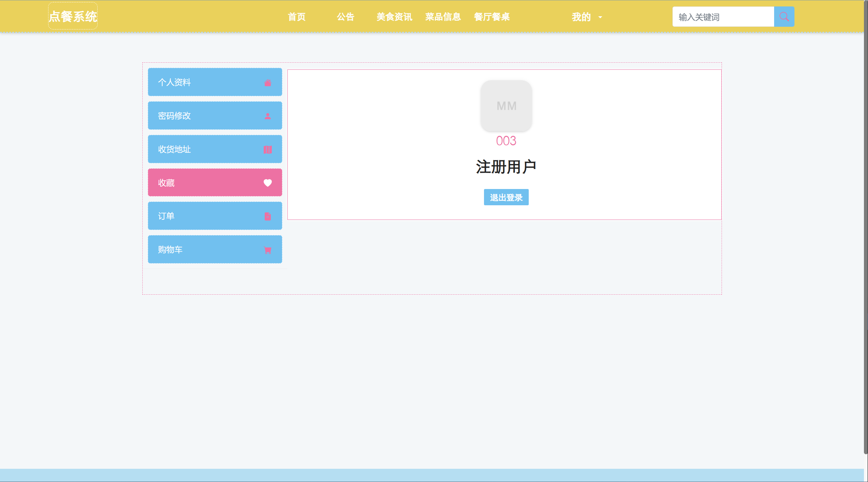The image size is (868, 482).
Task: Click the 点餐系统 logo link
Action: [73, 16]
